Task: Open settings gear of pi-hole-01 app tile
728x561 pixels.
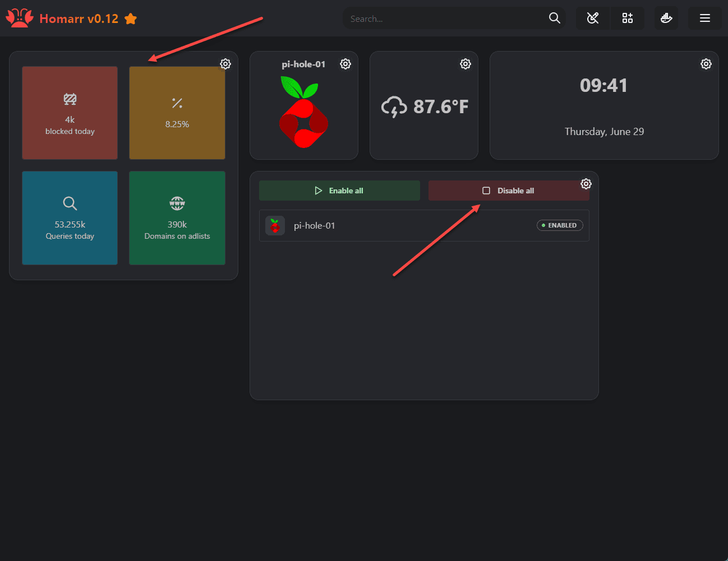Action: pyautogui.click(x=345, y=64)
